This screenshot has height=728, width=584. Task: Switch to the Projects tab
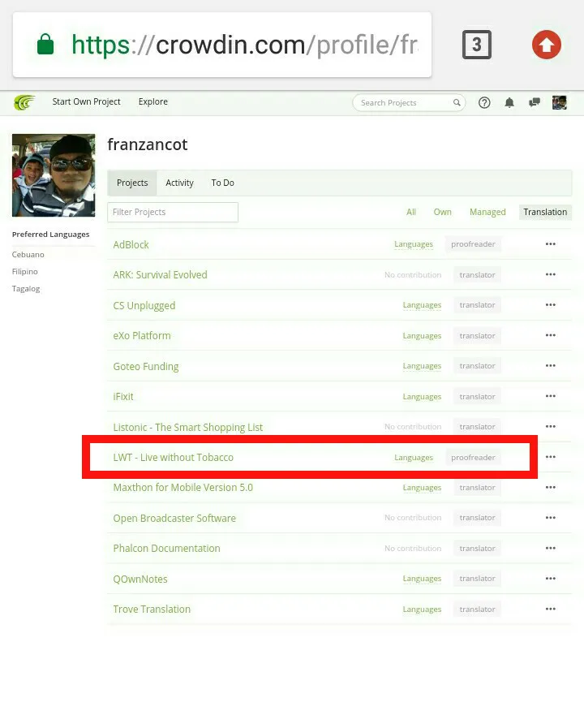(x=132, y=183)
